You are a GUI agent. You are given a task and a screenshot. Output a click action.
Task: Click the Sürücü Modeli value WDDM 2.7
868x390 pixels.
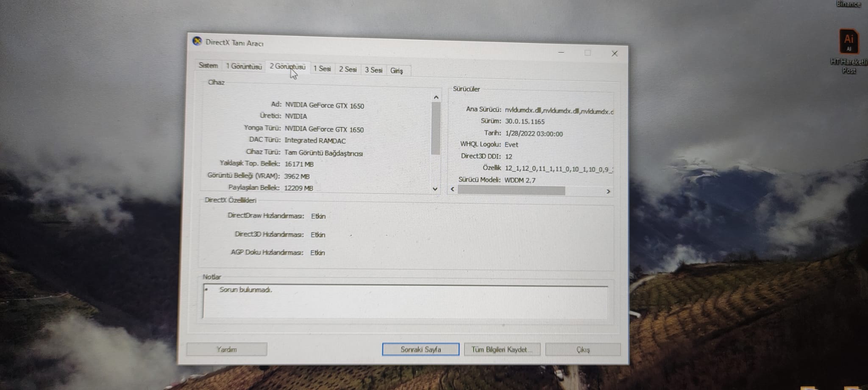point(520,180)
